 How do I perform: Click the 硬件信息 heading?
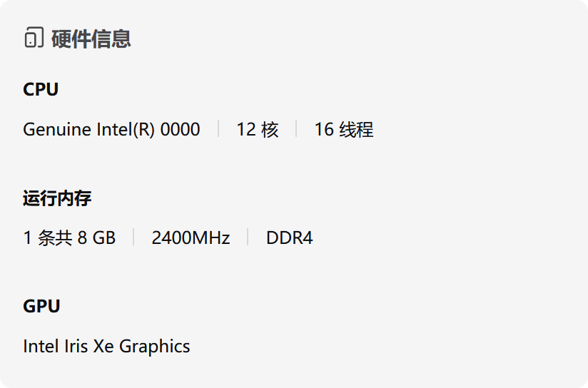(91, 39)
